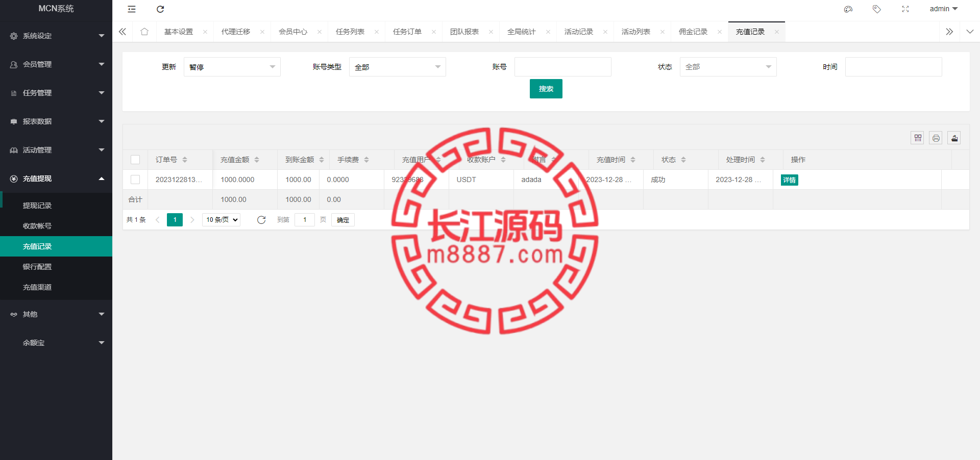980x460 pixels.
Task: Click the 详情 button in the row
Action: pyautogui.click(x=789, y=180)
